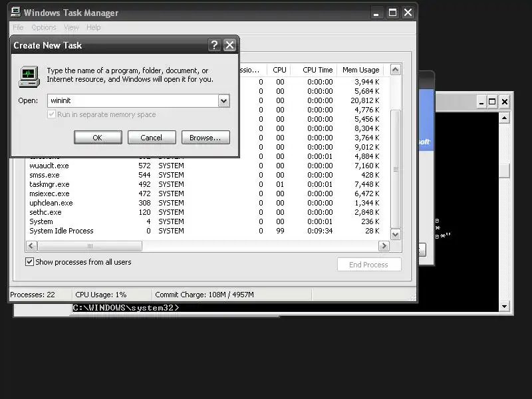Screen dimensions: 532x399
Task: Click the Processes: 22 status entry
Action: click(33, 295)
